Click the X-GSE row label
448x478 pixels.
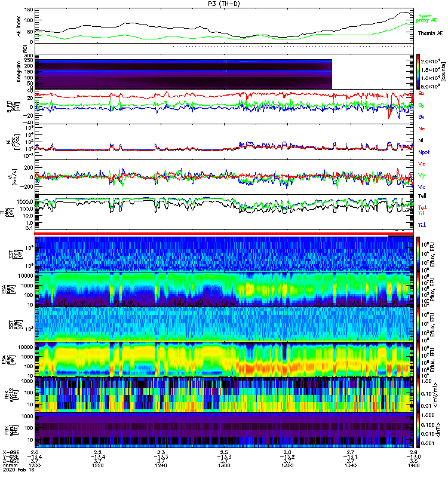click(x=11, y=453)
